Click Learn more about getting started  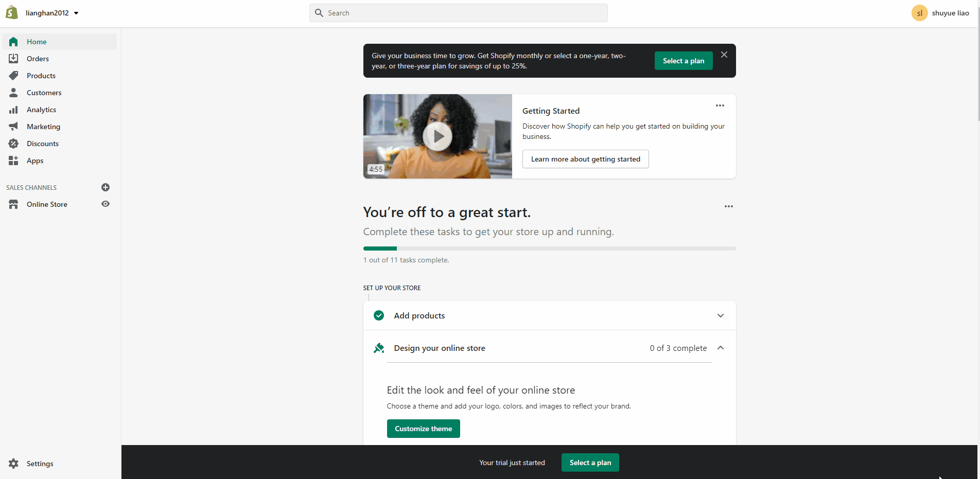tap(585, 159)
